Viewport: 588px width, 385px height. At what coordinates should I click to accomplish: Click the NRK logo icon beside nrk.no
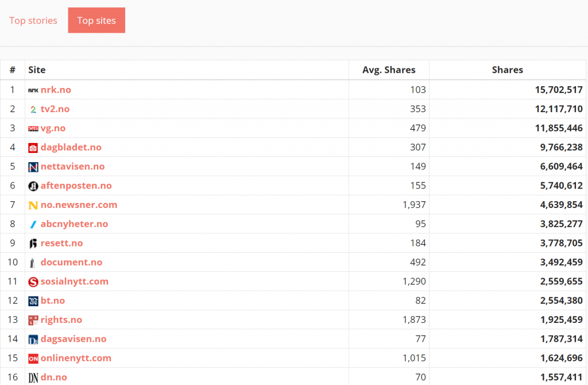33,90
